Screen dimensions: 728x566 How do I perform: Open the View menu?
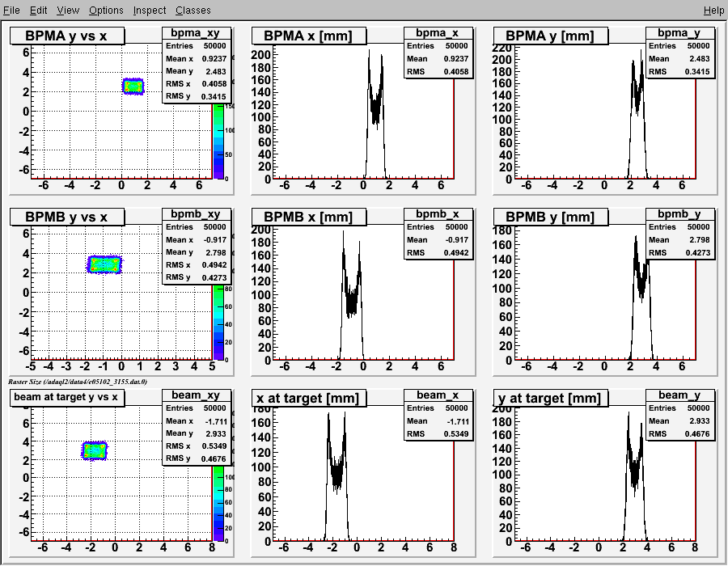[68, 11]
